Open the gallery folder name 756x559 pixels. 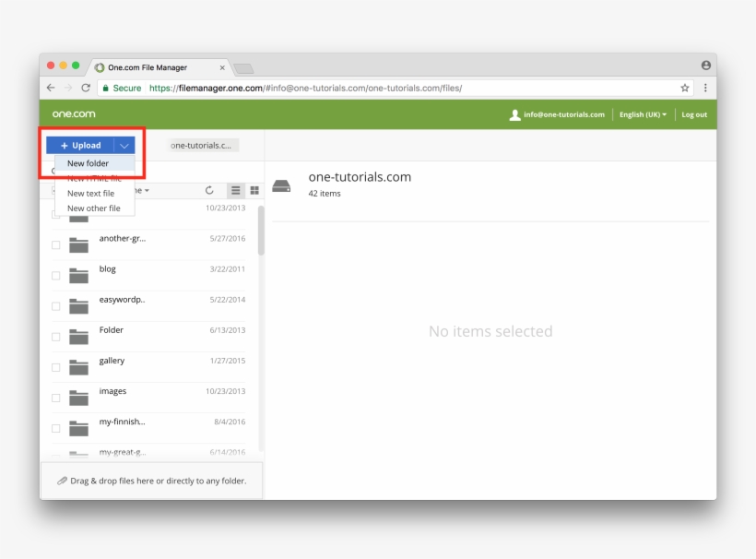pyautogui.click(x=112, y=361)
